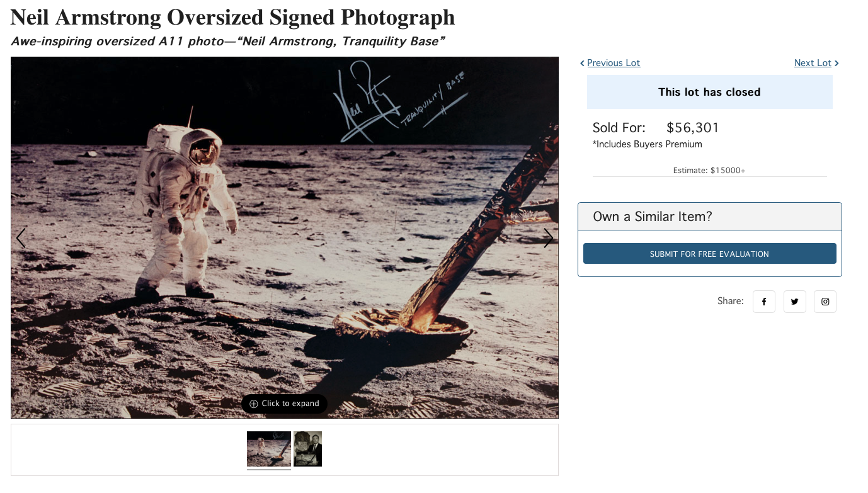
Task: Show previous image with left arrow
Action: (21, 238)
